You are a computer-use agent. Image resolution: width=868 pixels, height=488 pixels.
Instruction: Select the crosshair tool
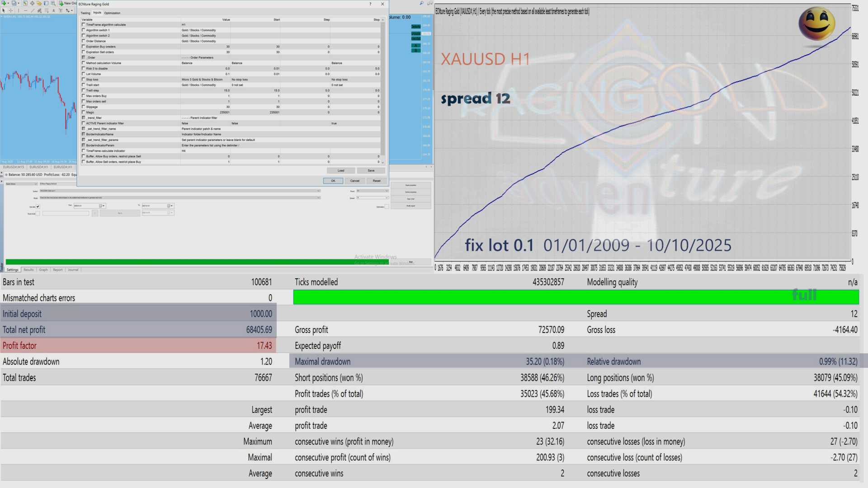tap(11, 10)
